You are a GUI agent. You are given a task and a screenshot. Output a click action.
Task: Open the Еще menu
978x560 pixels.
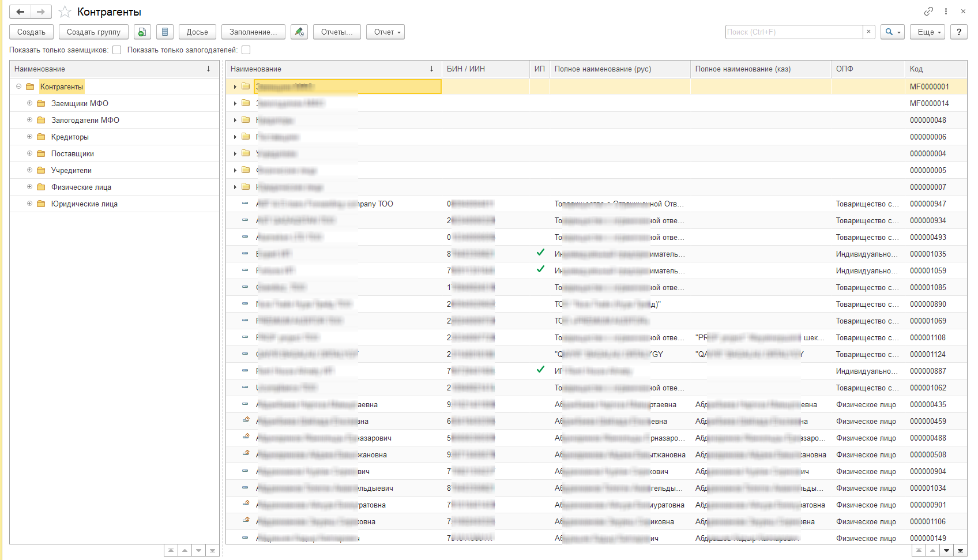click(x=928, y=32)
